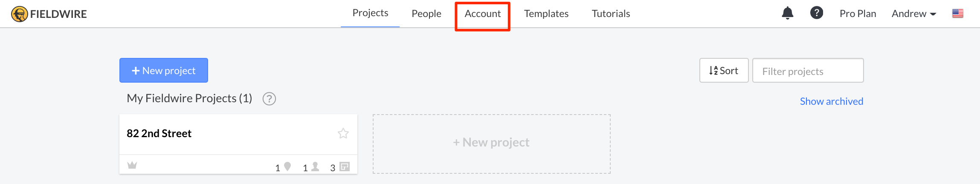Open the Sort options
Viewport: 980px width, 184px height.
pos(724,70)
